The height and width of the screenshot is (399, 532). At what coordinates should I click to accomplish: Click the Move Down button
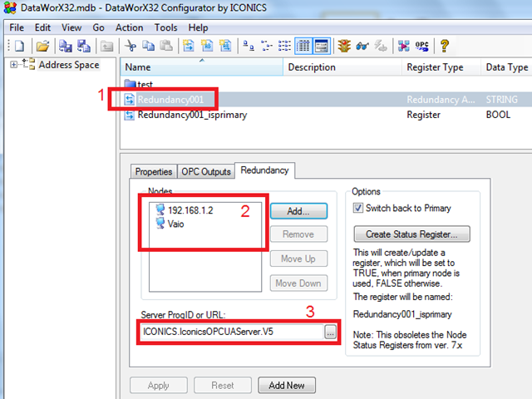click(x=298, y=283)
